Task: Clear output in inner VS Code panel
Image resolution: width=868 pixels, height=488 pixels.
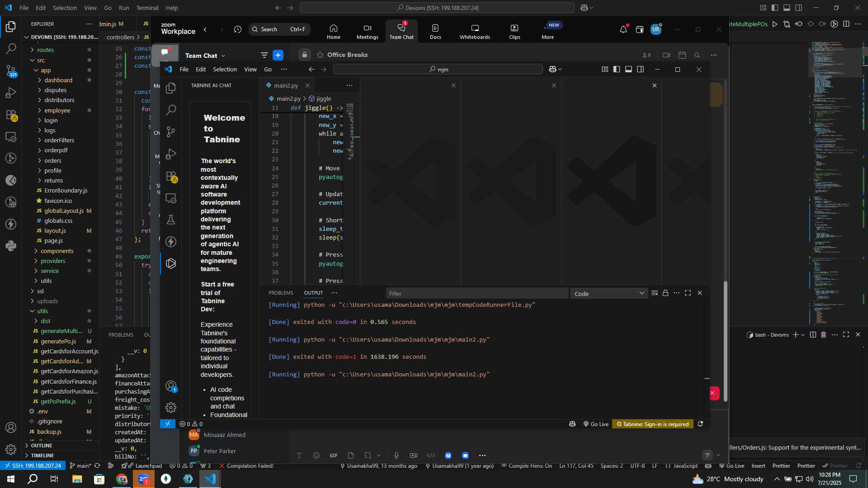Action: [x=654, y=293]
